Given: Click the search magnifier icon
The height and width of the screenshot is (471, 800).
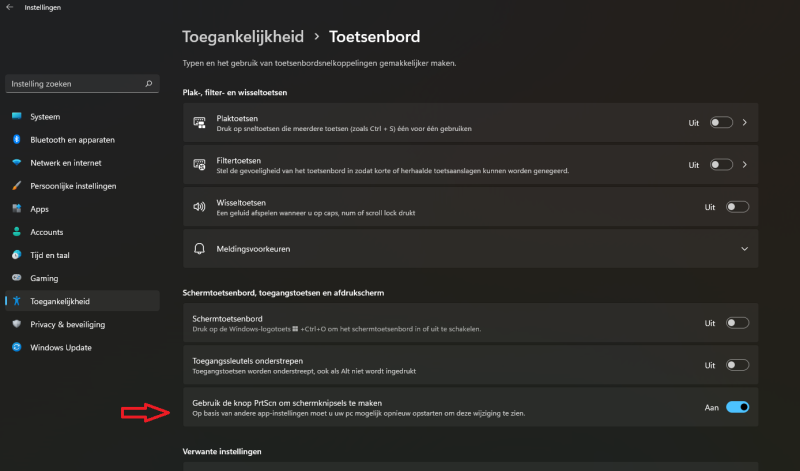Looking at the screenshot, I should [148, 84].
